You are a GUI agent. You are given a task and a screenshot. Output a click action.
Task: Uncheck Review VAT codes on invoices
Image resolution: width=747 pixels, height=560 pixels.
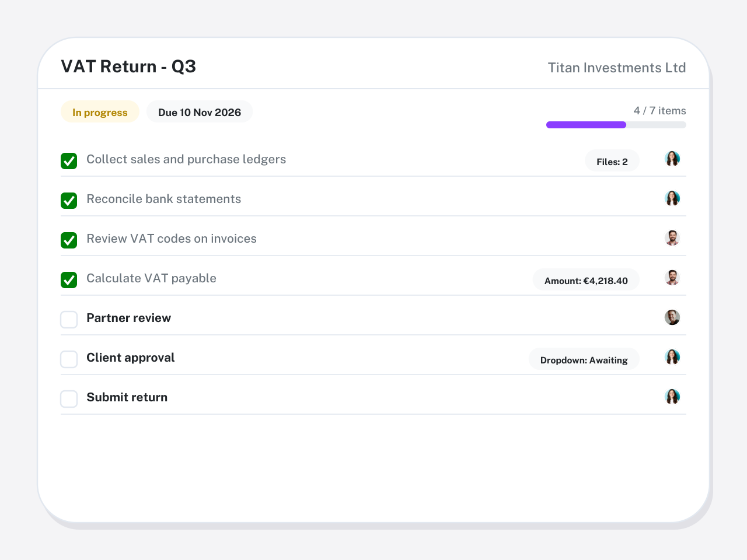coord(69,240)
